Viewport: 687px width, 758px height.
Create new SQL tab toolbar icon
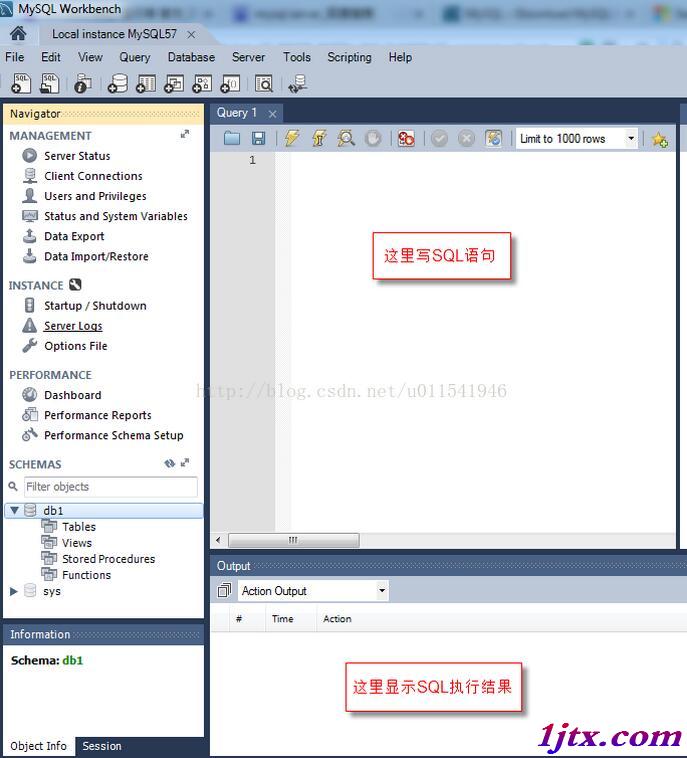point(21,84)
